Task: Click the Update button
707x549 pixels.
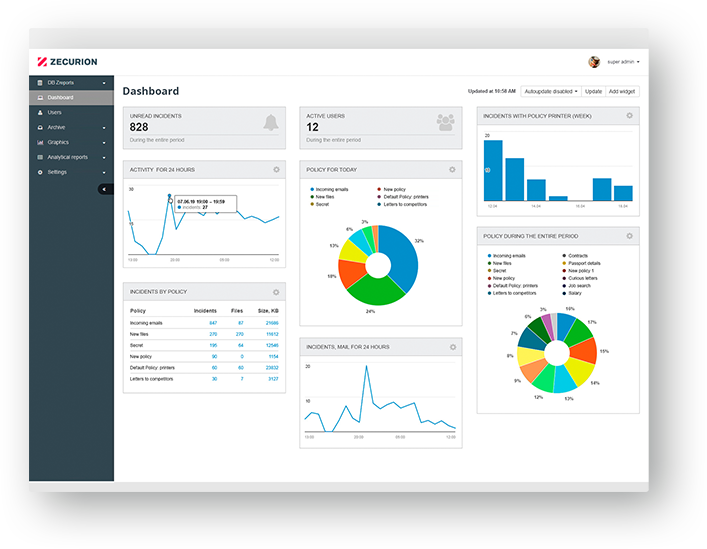Action: 593,91
